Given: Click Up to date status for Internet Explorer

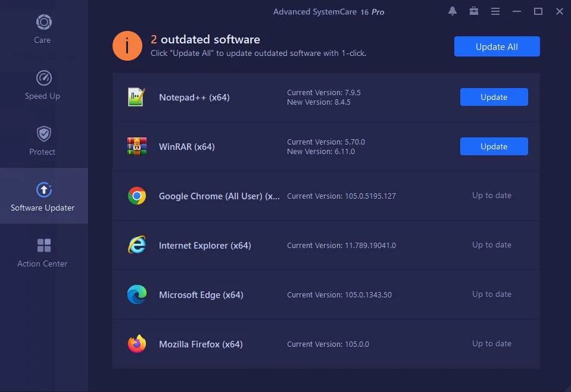Looking at the screenshot, I should point(492,245).
